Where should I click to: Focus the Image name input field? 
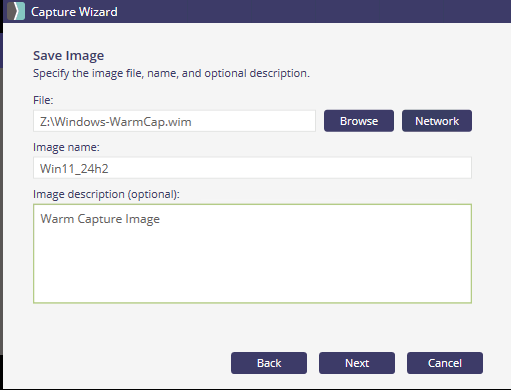(x=252, y=168)
